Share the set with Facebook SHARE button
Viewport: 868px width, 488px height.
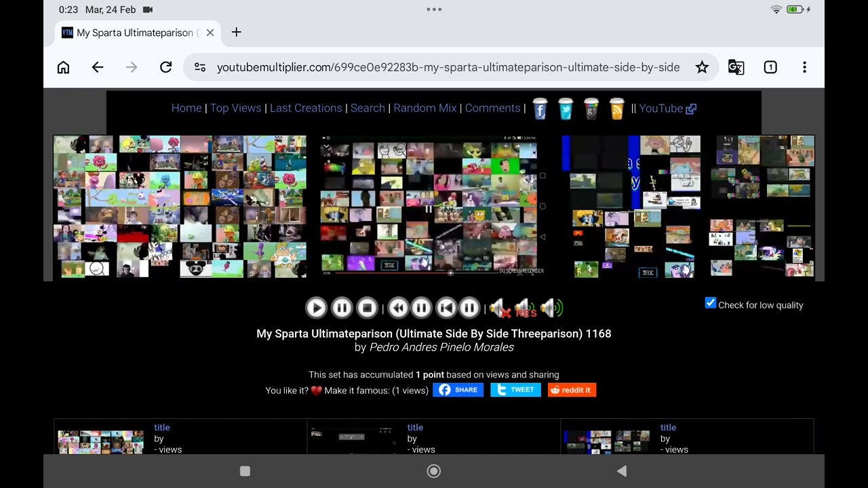click(458, 390)
